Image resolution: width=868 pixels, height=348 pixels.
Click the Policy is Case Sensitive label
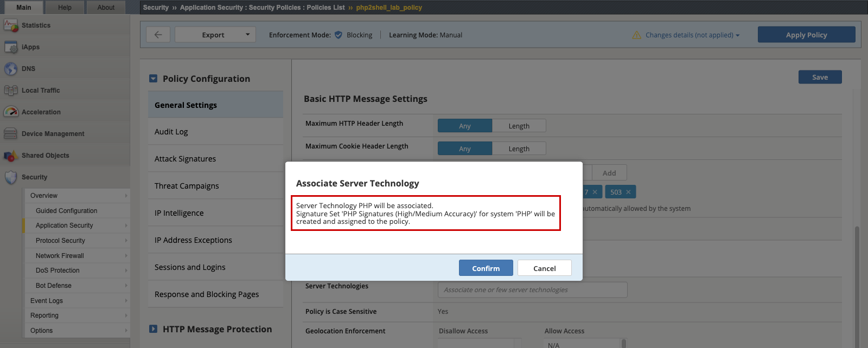pyautogui.click(x=341, y=312)
